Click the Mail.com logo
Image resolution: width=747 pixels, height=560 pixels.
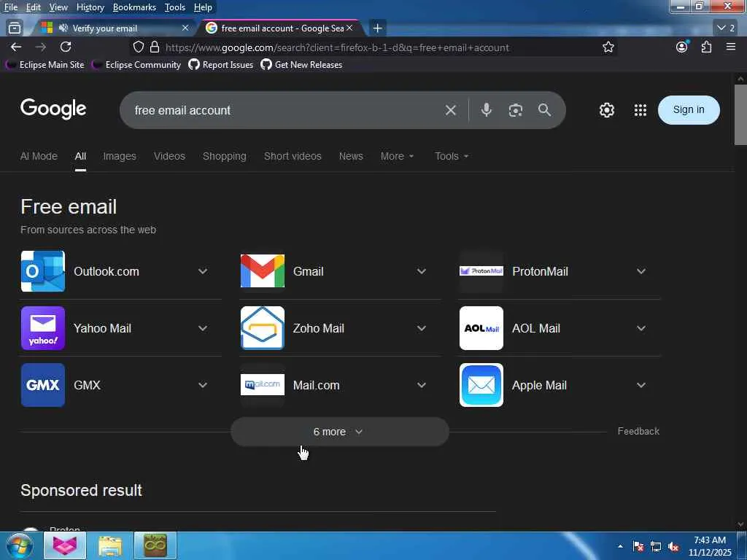263,385
